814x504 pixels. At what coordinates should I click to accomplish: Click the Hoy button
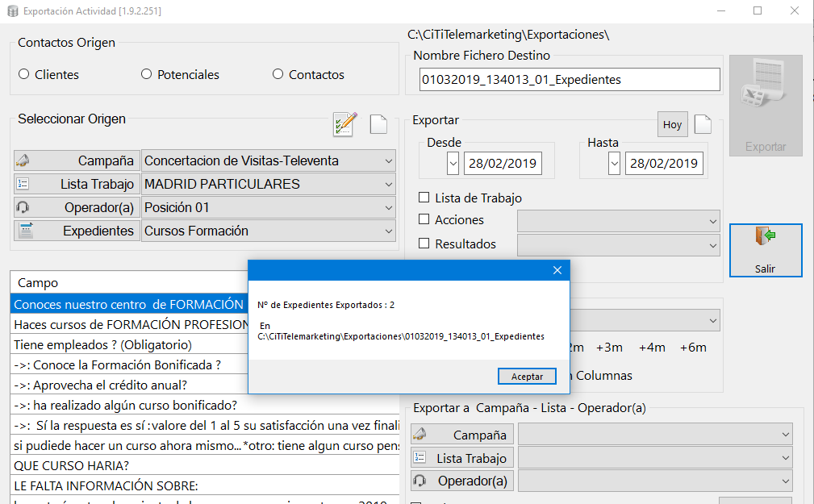[x=672, y=124]
